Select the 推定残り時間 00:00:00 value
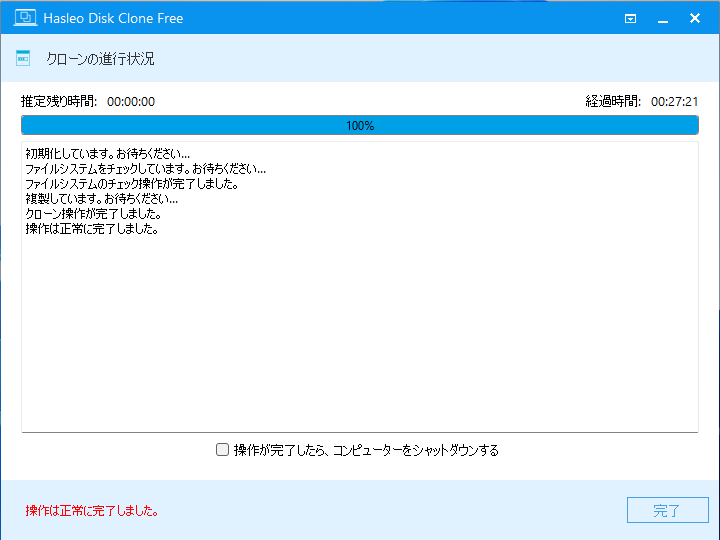720x540 pixels. pyautogui.click(x=131, y=101)
